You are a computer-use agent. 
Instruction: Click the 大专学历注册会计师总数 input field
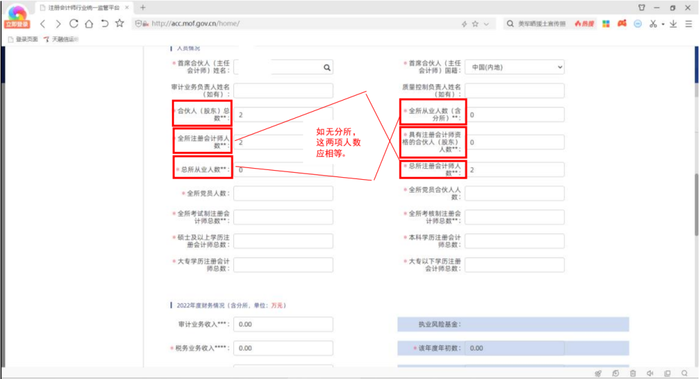(x=283, y=265)
